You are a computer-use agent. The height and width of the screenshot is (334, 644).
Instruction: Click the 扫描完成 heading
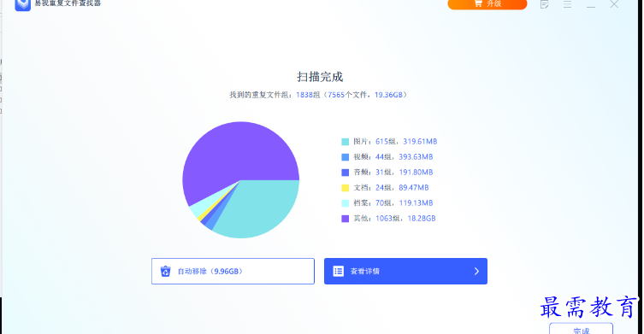coord(320,77)
